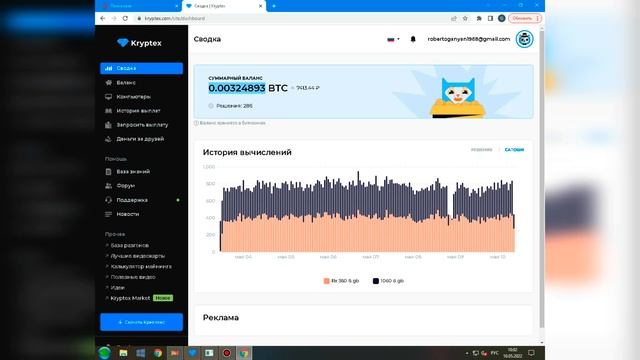
Task: Open File Explorer from the taskbar
Action: tap(123, 353)
